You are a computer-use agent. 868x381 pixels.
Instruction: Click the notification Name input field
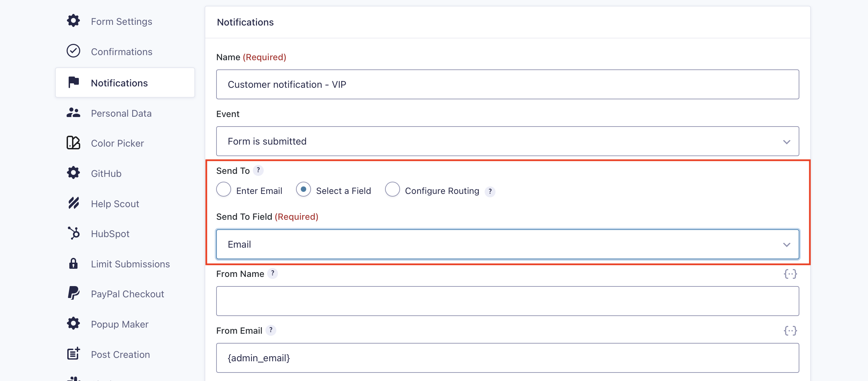(508, 84)
